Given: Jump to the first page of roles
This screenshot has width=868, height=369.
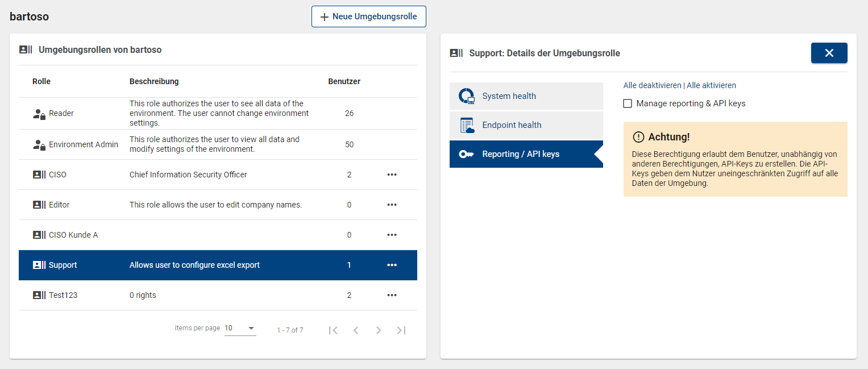Looking at the screenshot, I should click(333, 330).
